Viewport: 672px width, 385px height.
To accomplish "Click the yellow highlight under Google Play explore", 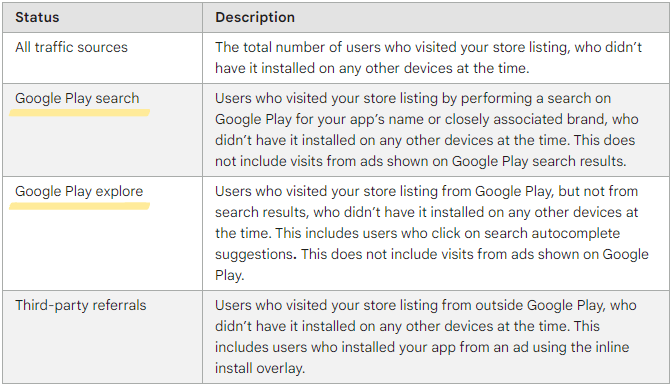I will (x=79, y=206).
